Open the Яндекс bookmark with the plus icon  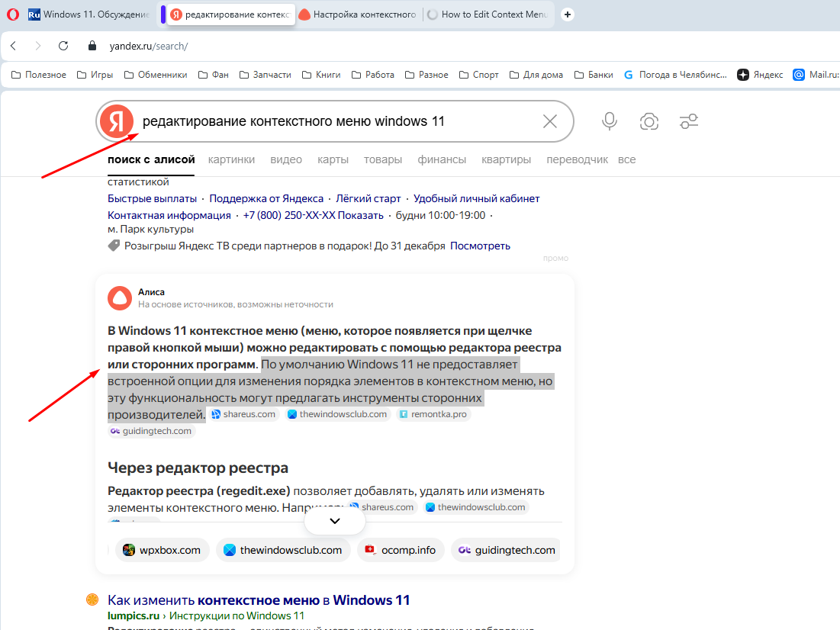click(x=760, y=74)
